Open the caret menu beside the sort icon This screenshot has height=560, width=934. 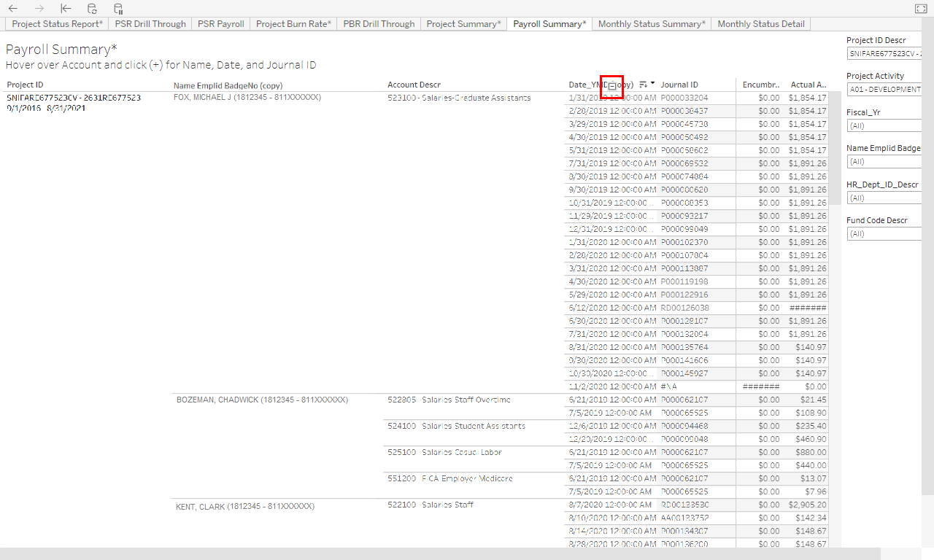[652, 84]
